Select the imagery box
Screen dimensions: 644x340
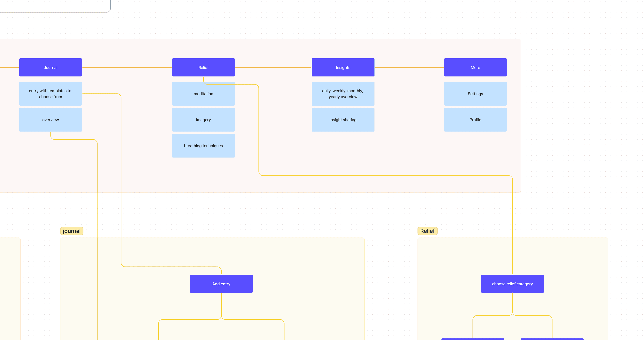(203, 120)
